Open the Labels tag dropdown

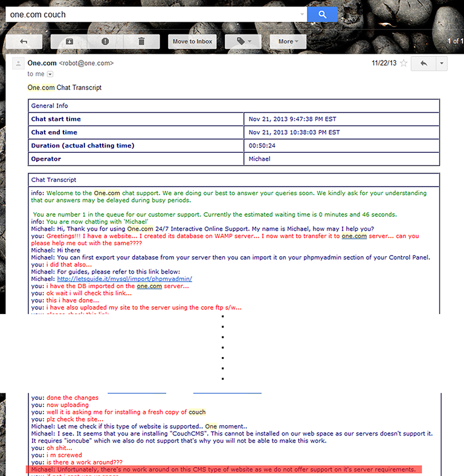243,42
